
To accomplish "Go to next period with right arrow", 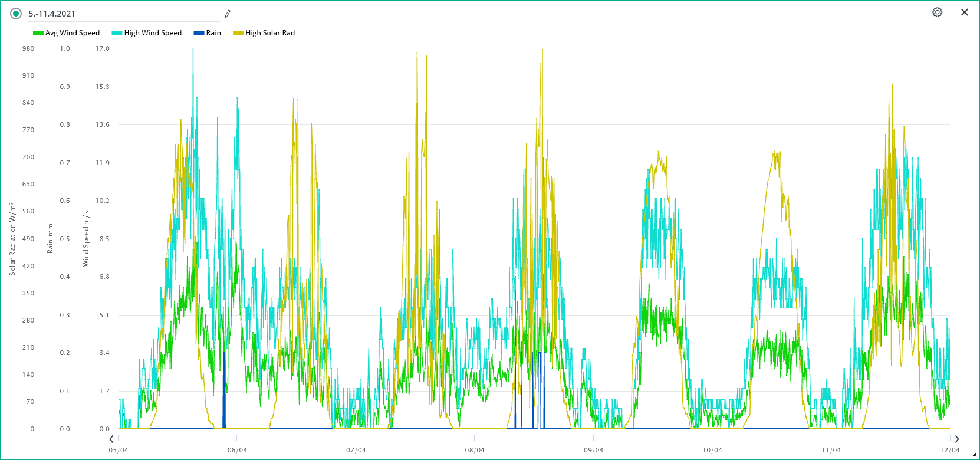I will (956, 439).
